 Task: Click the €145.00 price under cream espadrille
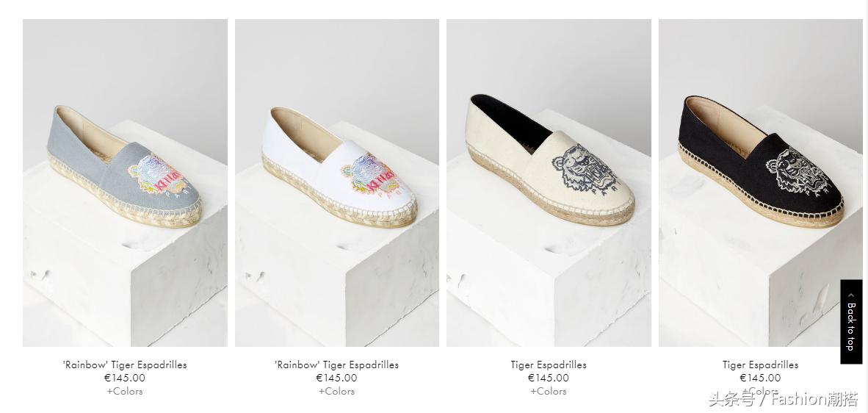[x=549, y=378]
